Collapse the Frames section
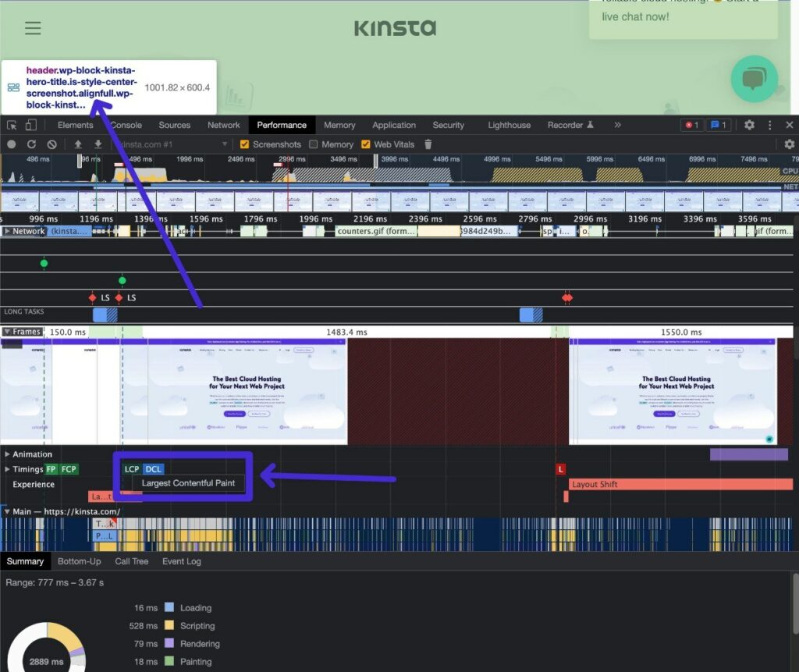The image size is (799, 672). tap(6, 332)
